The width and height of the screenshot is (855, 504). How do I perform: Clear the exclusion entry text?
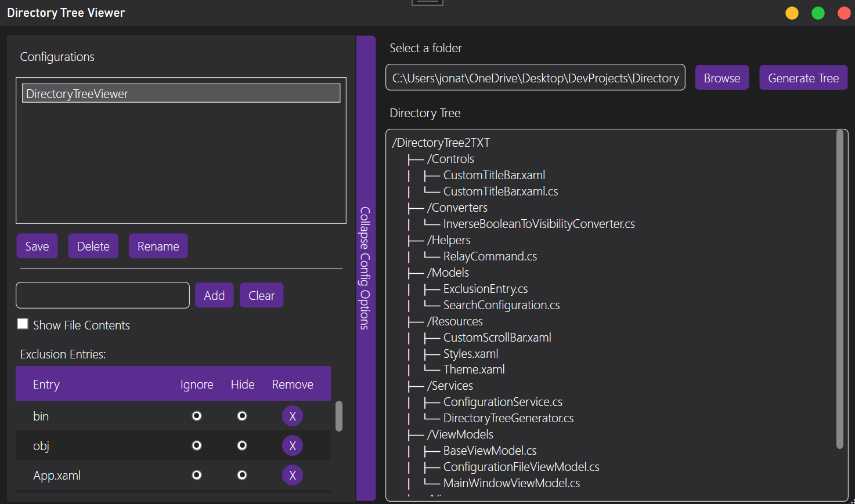tap(262, 295)
